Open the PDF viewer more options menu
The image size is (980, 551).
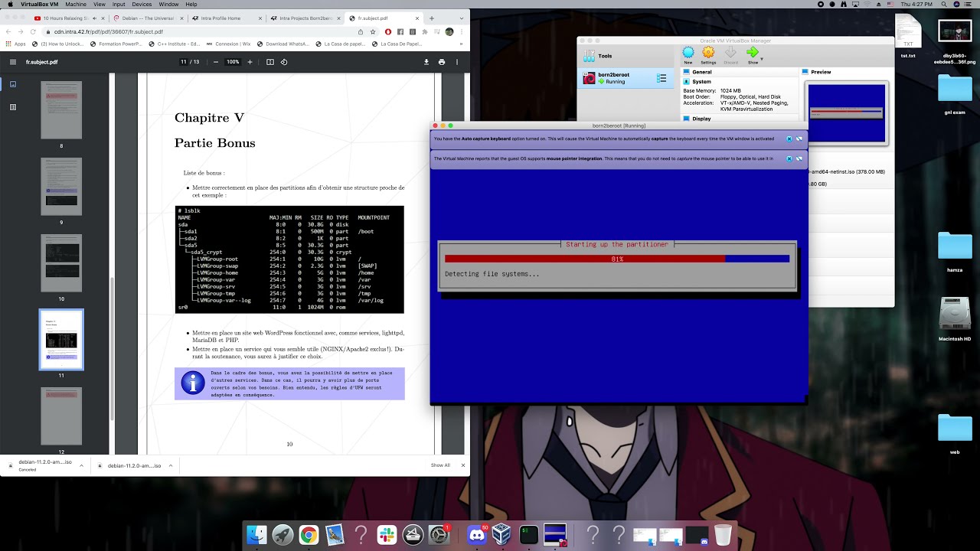coord(457,62)
